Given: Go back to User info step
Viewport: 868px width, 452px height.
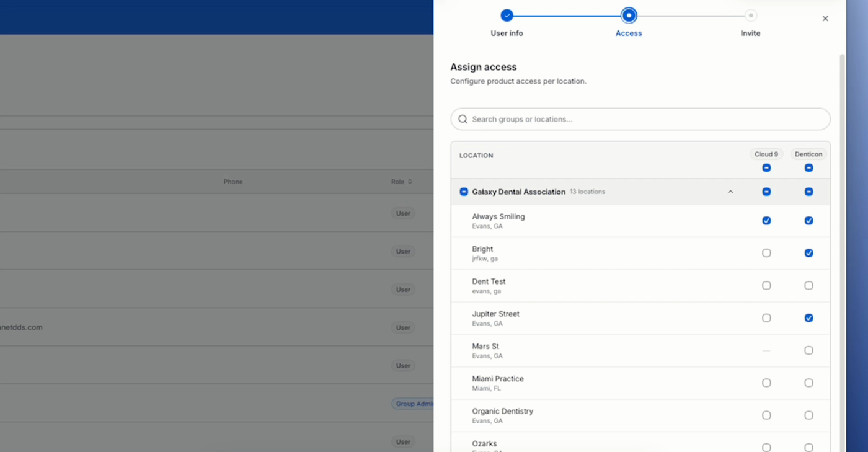Looking at the screenshot, I should [507, 16].
